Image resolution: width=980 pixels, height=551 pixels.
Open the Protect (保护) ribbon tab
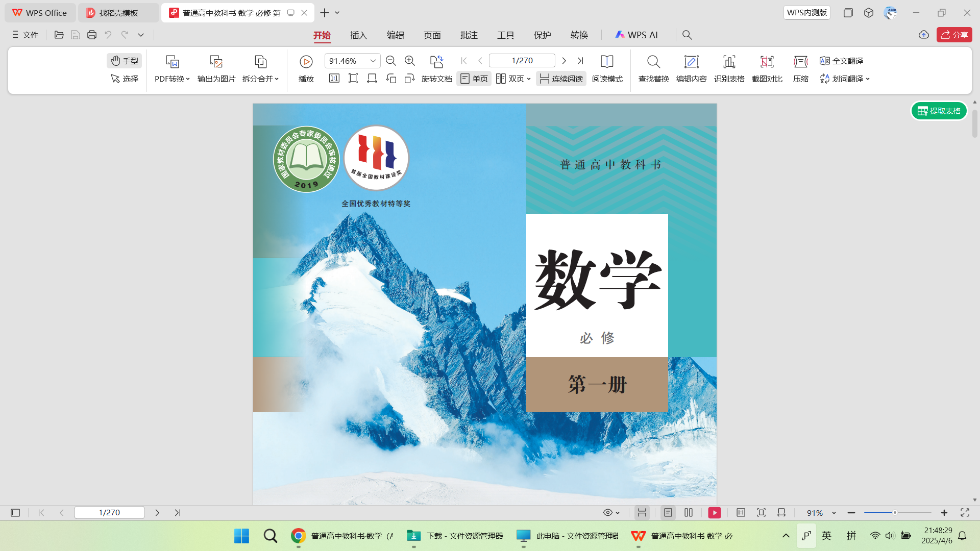[x=542, y=35]
